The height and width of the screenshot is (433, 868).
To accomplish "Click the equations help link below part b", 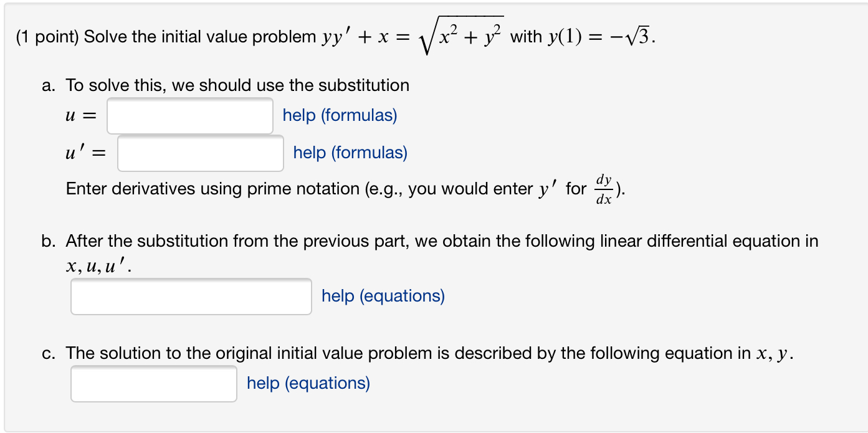I will click(x=383, y=295).
